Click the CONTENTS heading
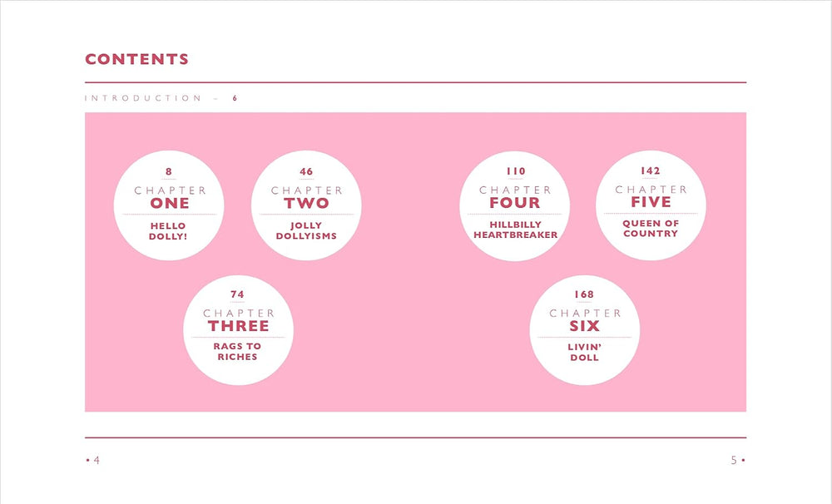Image resolution: width=832 pixels, height=504 pixels. [x=137, y=59]
